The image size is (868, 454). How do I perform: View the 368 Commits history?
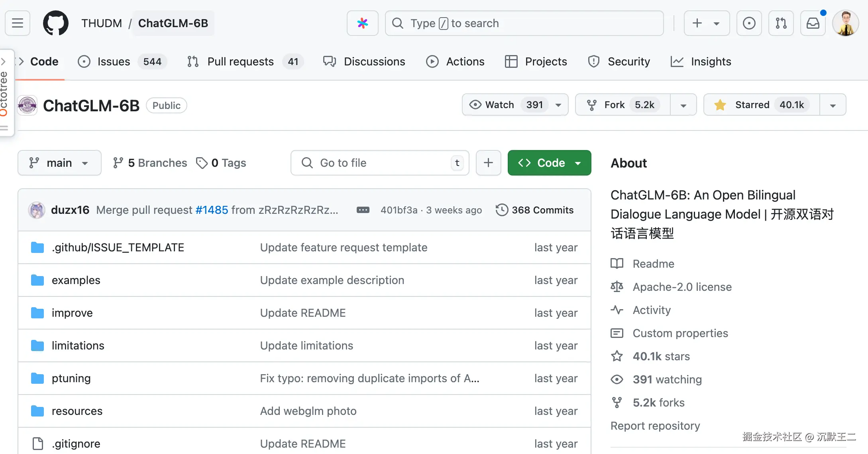click(x=534, y=210)
